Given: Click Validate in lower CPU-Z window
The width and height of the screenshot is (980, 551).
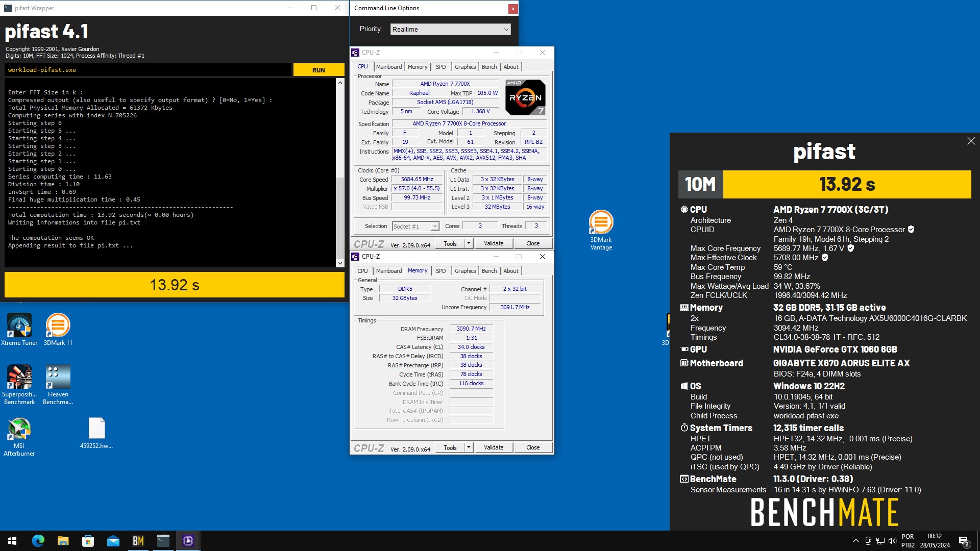Looking at the screenshot, I should [494, 447].
